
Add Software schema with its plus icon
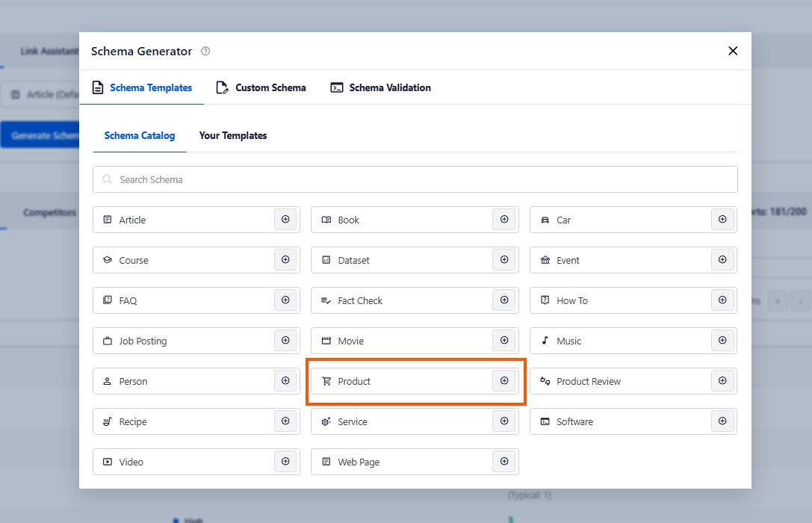tap(722, 421)
